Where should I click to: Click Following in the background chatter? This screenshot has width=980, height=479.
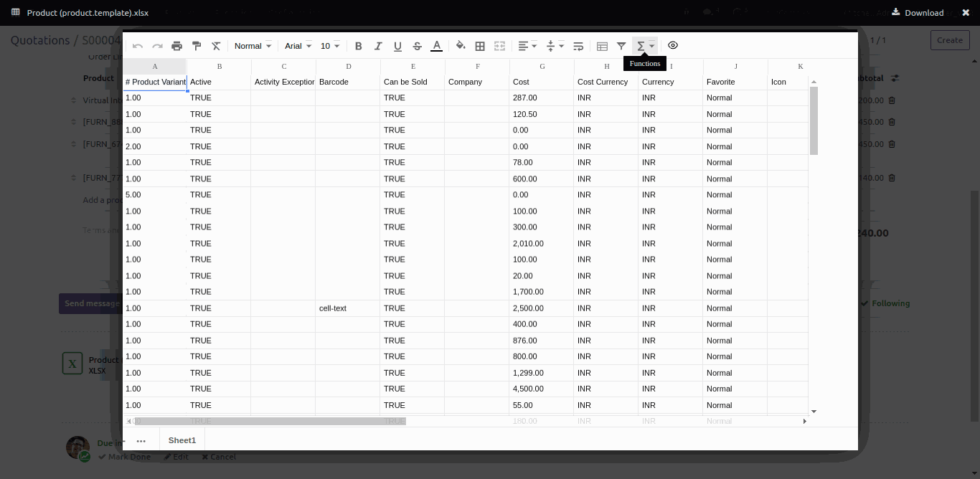885,303
